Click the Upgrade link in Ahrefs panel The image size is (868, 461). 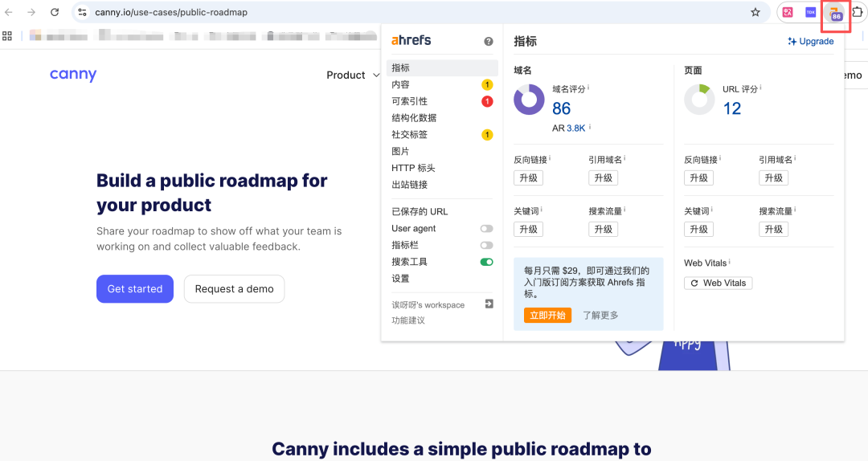point(810,41)
